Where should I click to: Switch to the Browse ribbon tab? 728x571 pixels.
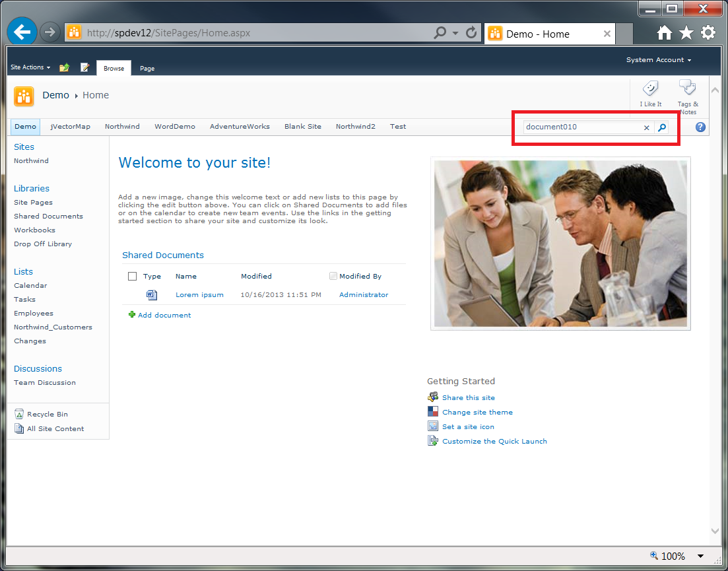pos(114,68)
